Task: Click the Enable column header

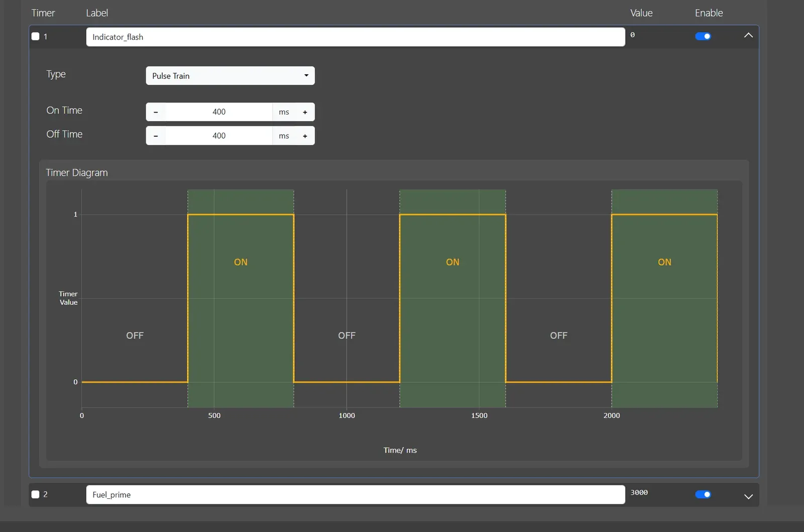Action: pos(709,13)
